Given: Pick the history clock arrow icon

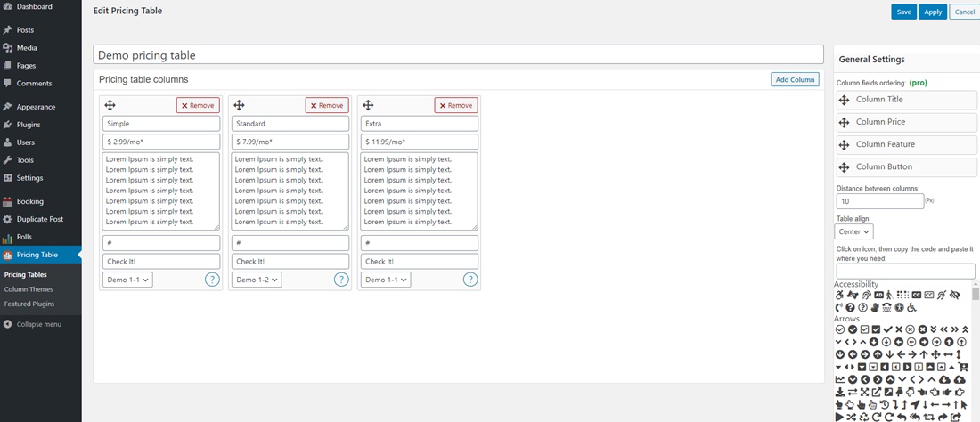Looking at the screenshot, I should 885,405.
